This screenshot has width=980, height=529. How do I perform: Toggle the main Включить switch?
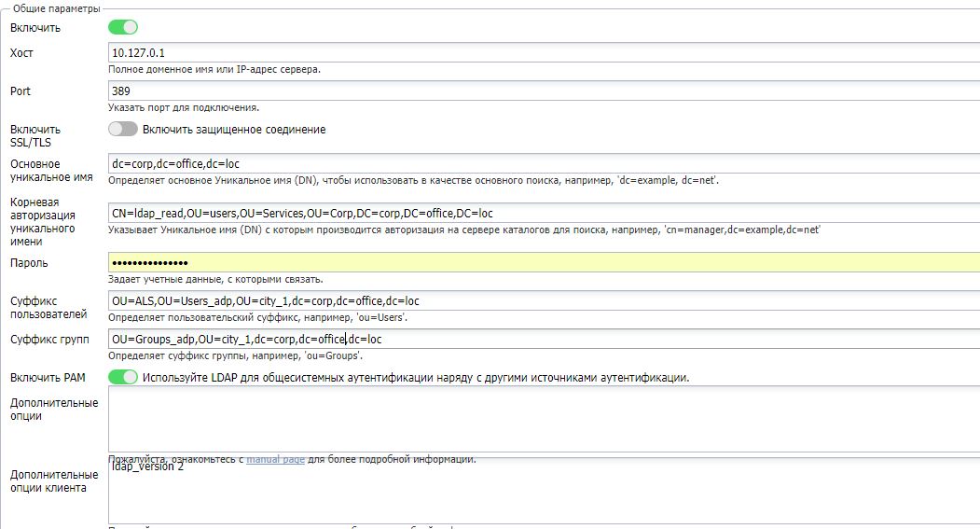tap(122, 28)
